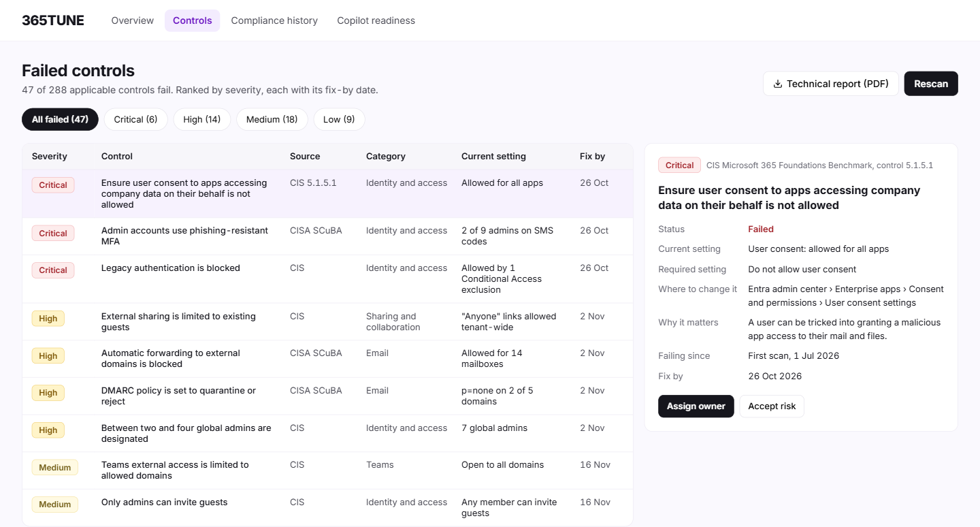This screenshot has width=980, height=527.
Task: Click High badge on DMARC policy row
Action: coord(48,393)
